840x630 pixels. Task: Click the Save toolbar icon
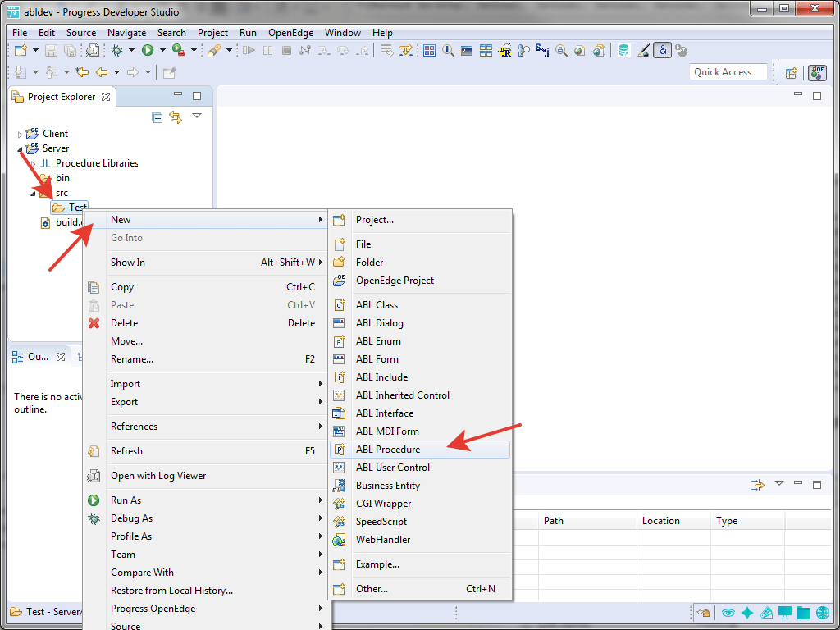point(51,50)
